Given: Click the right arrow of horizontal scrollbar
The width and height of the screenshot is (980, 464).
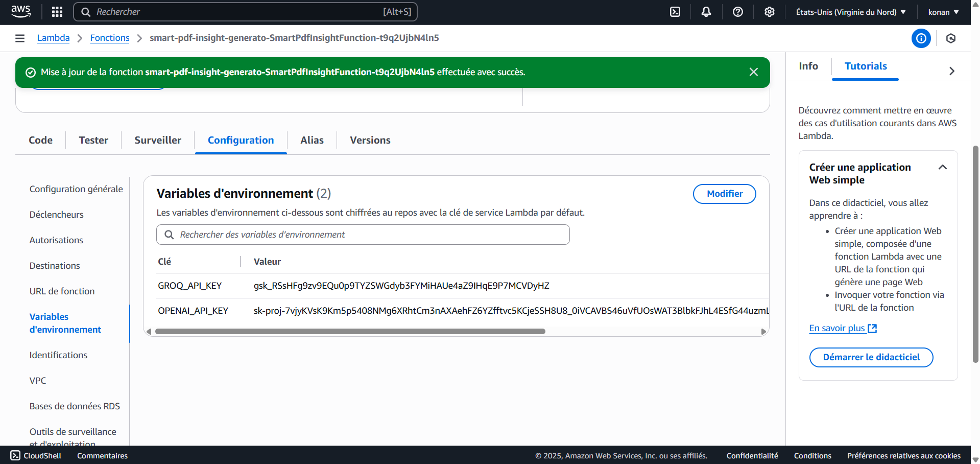Looking at the screenshot, I should pos(763,332).
